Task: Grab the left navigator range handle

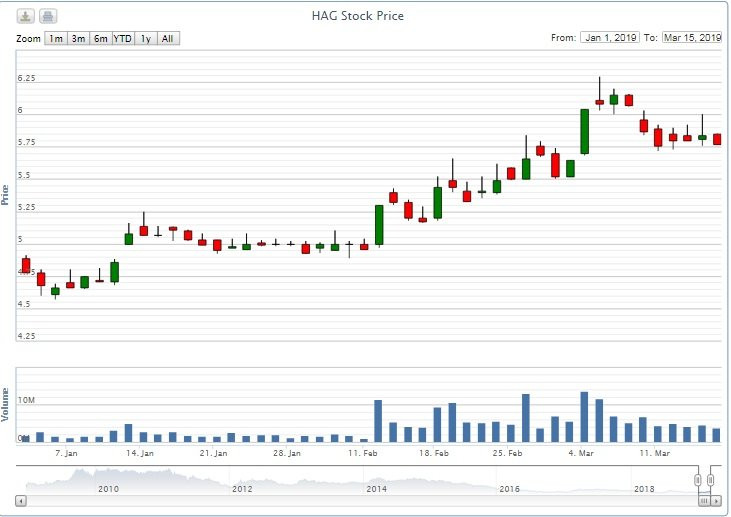Action: 698,480
